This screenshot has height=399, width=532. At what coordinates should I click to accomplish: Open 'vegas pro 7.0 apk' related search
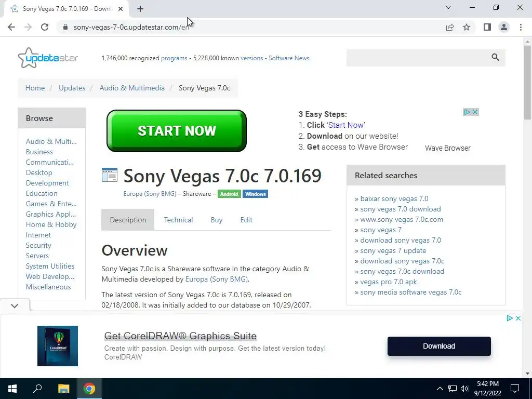click(x=389, y=282)
